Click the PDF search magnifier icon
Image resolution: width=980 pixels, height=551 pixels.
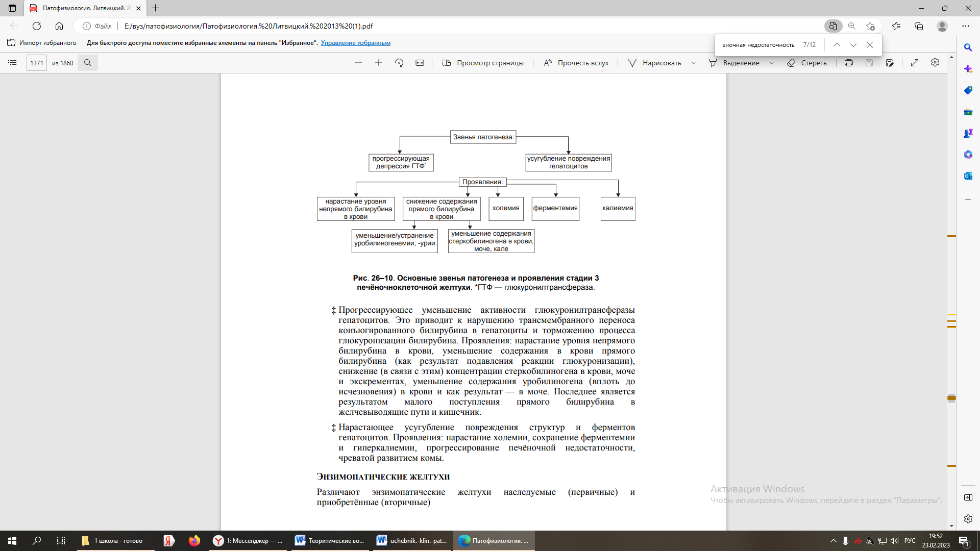[88, 63]
